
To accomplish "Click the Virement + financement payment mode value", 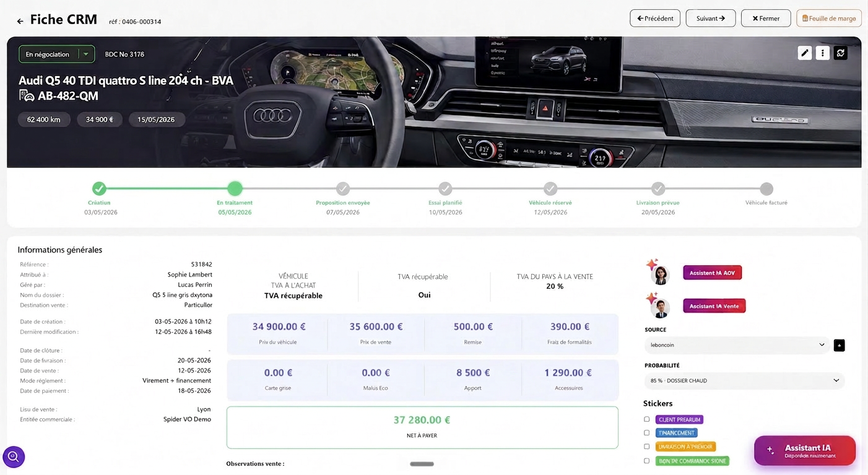I will pos(176,380).
